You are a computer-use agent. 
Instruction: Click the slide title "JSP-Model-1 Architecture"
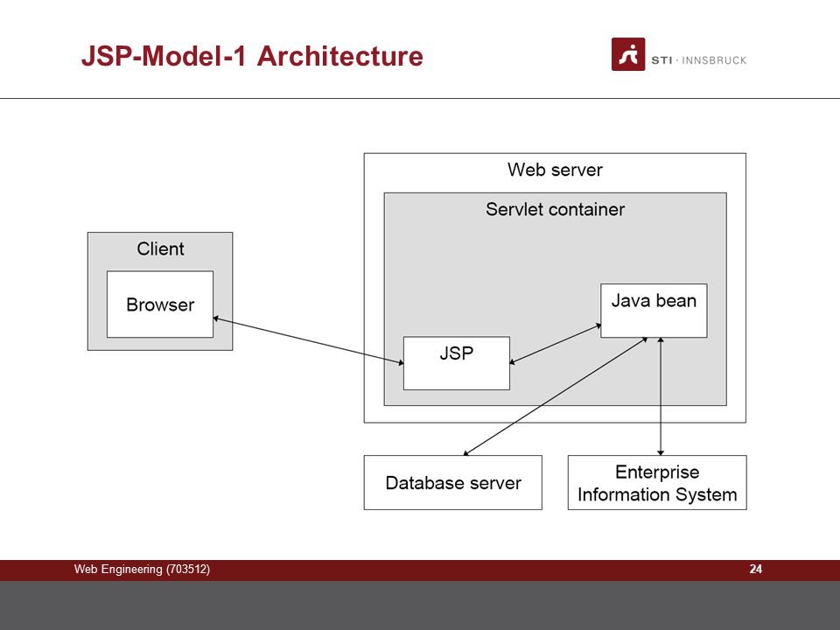point(252,56)
